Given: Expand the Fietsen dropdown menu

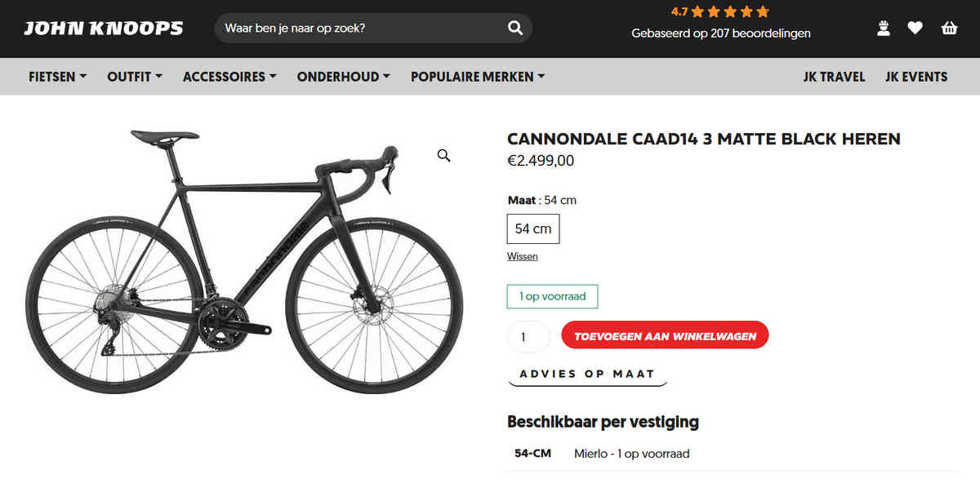Looking at the screenshot, I should [x=57, y=77].
